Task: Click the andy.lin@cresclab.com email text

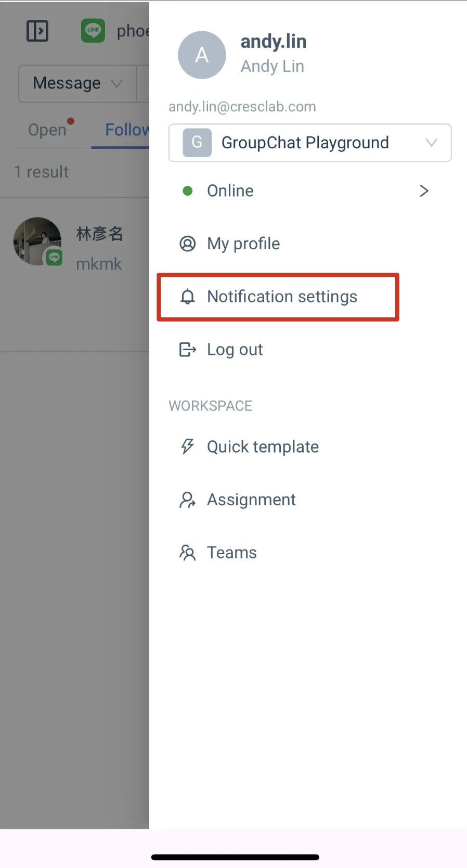Action: pos(242,107)
